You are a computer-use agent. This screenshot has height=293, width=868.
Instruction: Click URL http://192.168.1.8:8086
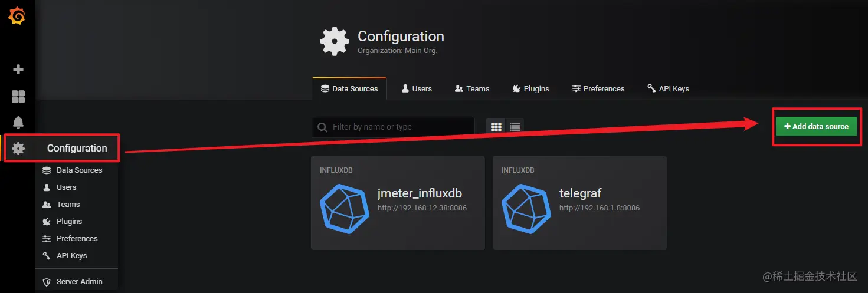[x=600, y=208]
